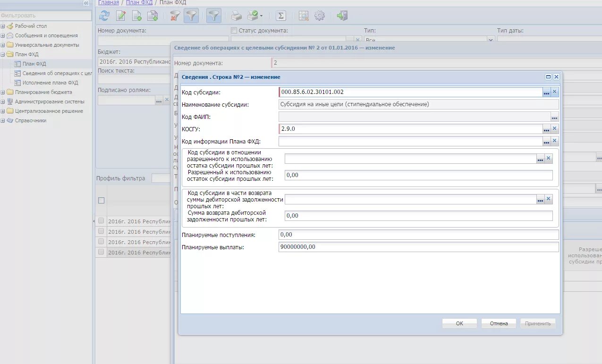Expand the Централизованное решение node
Image resolution: width=602 pixels, height=364 pixels.
click(3, 111)
